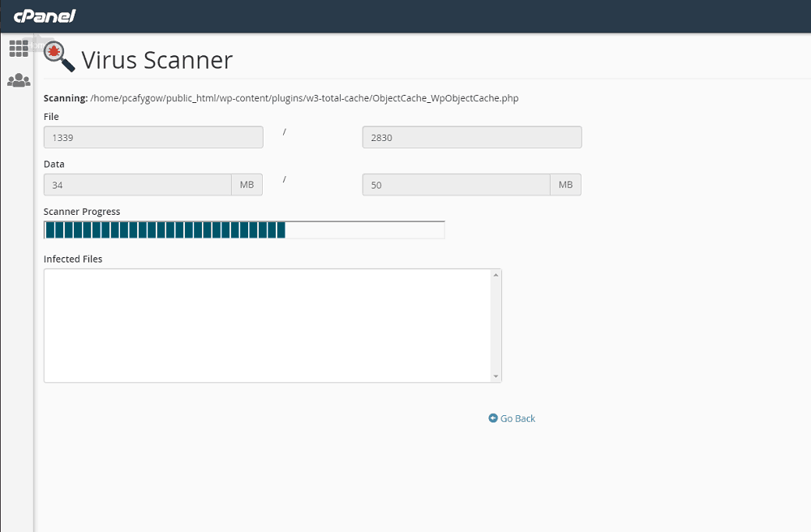The width and height of the screenshot is (811, 532).
Task: Click the cPanel logo
Action: [45, 16]
